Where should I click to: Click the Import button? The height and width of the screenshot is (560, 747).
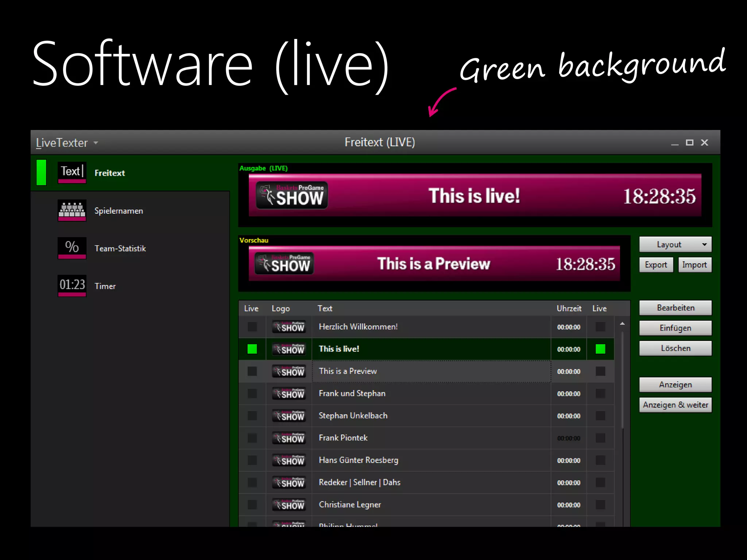coord(694,265)
